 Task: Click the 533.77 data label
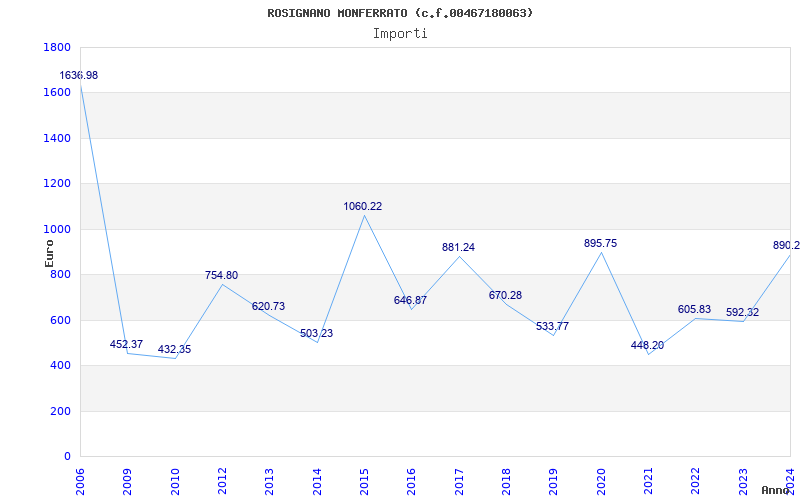tap(552, 327)
